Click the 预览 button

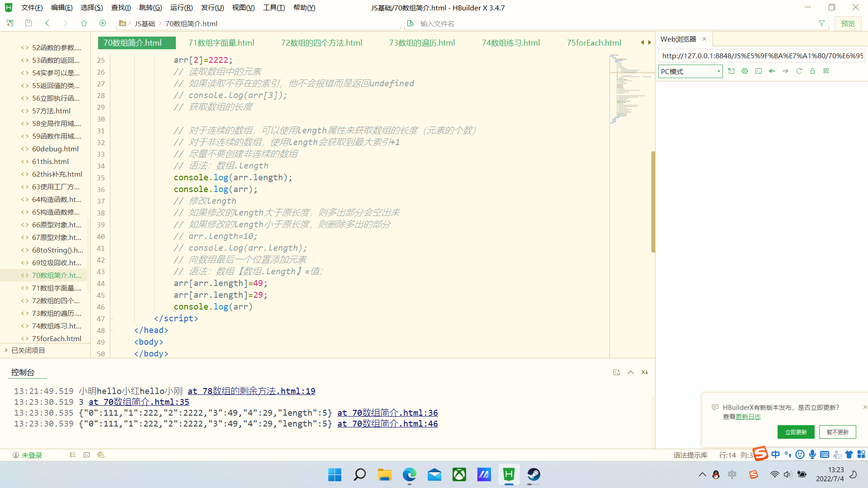tap(848, 23)
